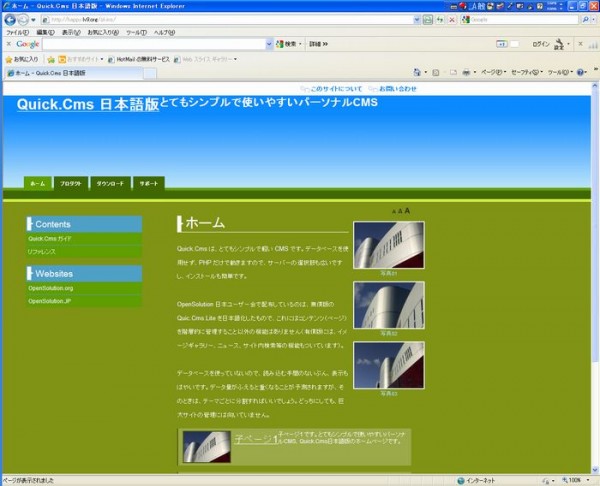Follow the Quick.Cms ガイド sidebar link
Screen dimensions: 600x486
click(x=50, y=239)
